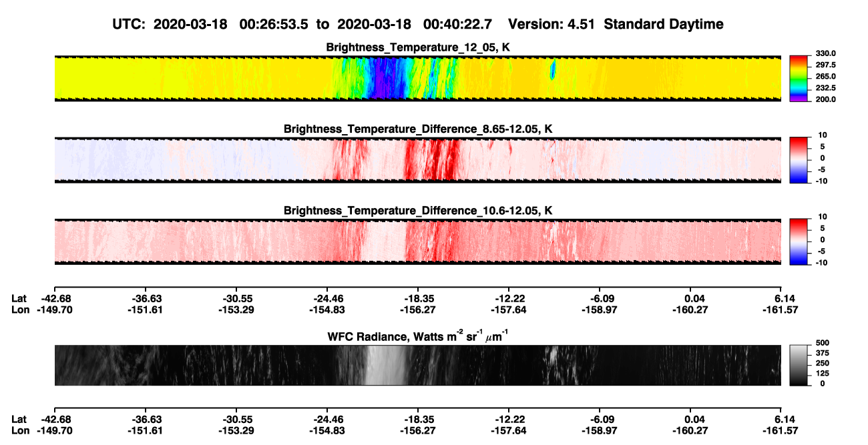Image resolution: width=868 pixels, height=445 pixels.
Task: Click 'Lon' label on axis above WFC panel
Action: 21,310
